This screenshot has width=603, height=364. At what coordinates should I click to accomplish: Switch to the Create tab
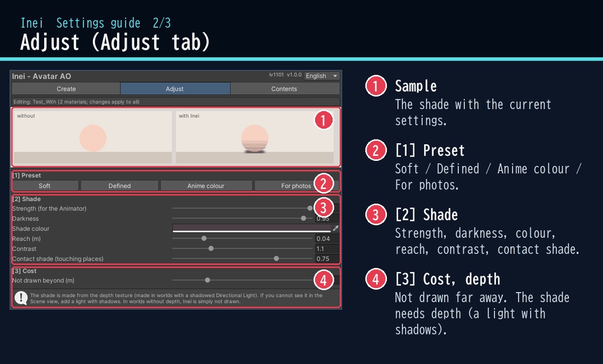66,89
